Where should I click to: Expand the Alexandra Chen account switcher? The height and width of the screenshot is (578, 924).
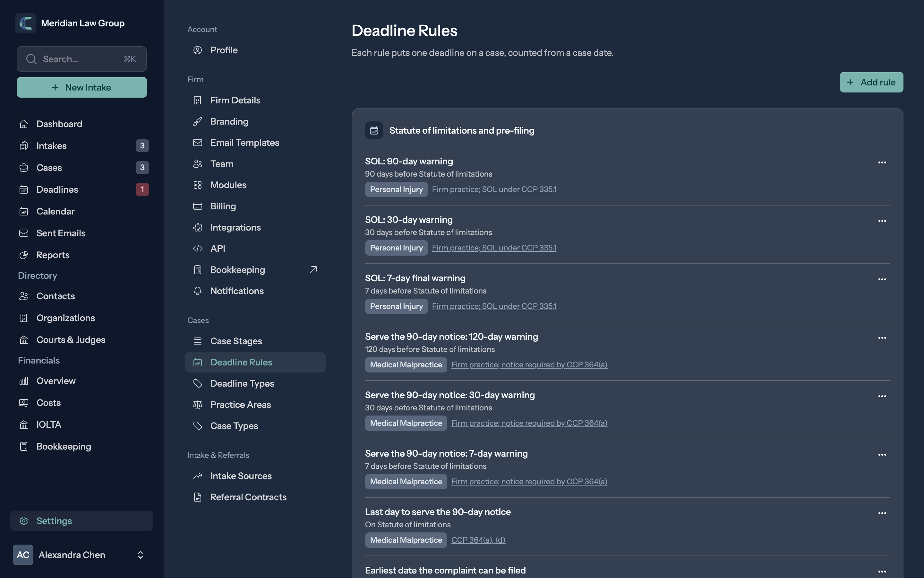141,555
